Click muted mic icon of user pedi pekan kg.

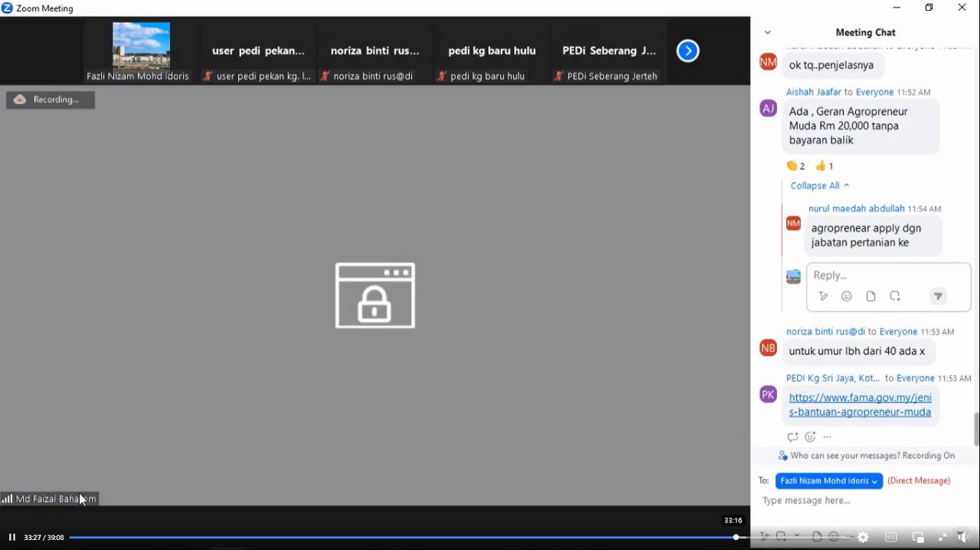click(x=207, y=76)
